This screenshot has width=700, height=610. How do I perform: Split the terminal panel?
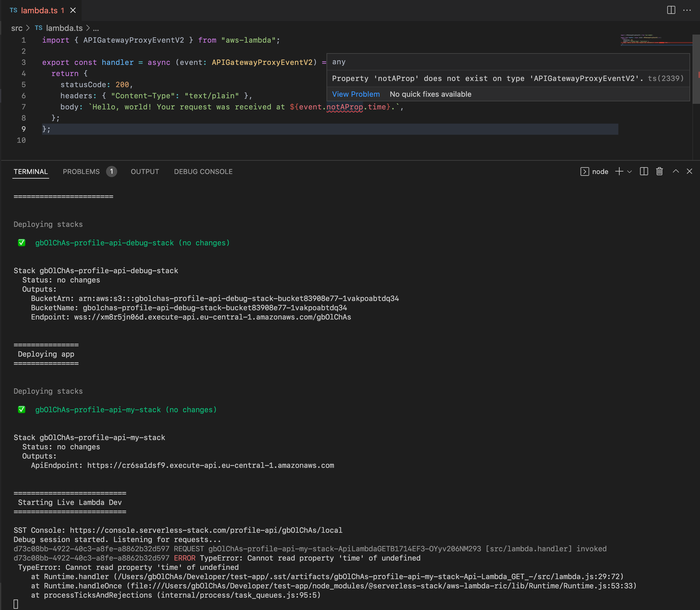pos(644,171)
